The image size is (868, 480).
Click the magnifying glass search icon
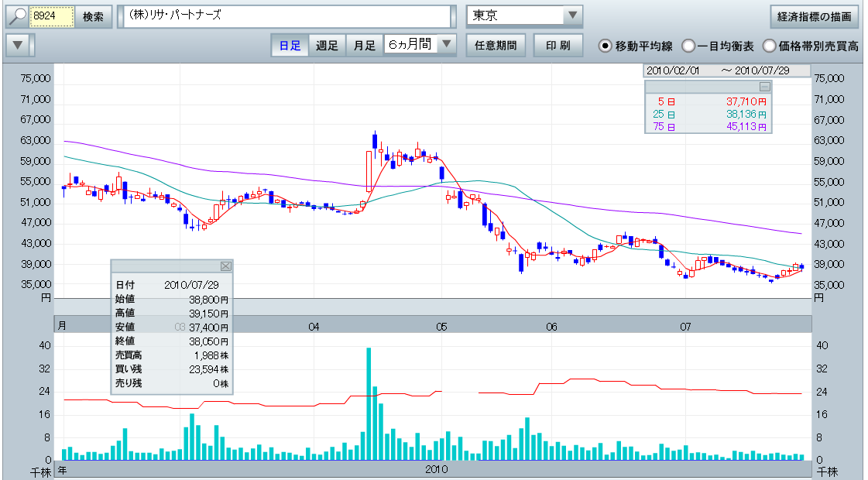click(x=17, y=16)
